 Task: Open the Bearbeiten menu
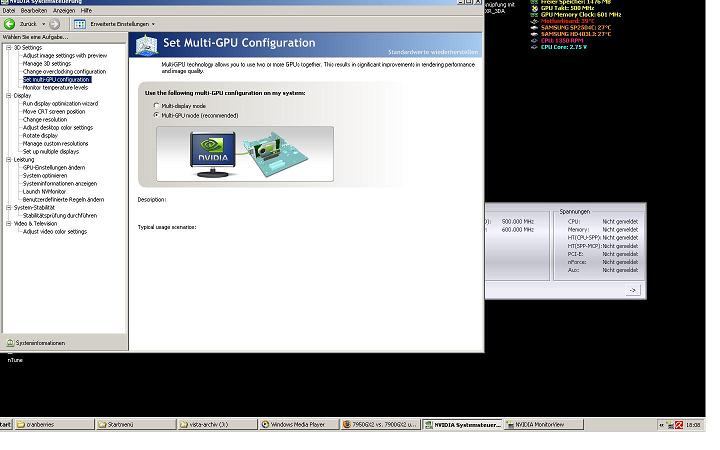34,10
